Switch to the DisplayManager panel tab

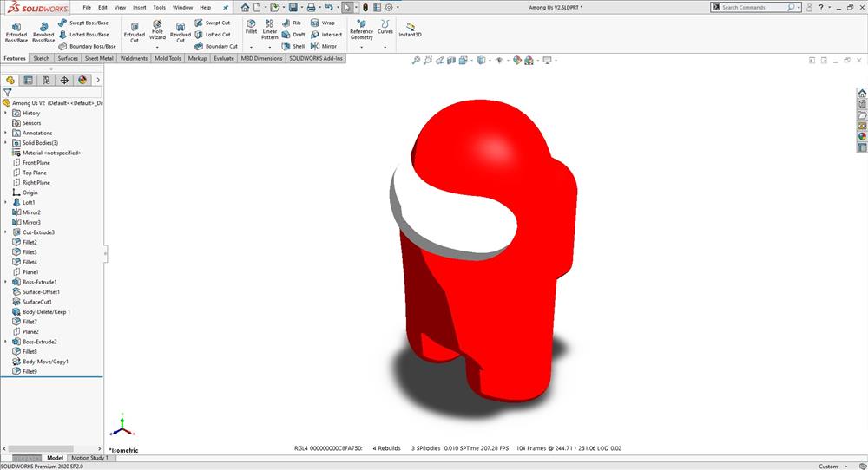click(82, 80)
